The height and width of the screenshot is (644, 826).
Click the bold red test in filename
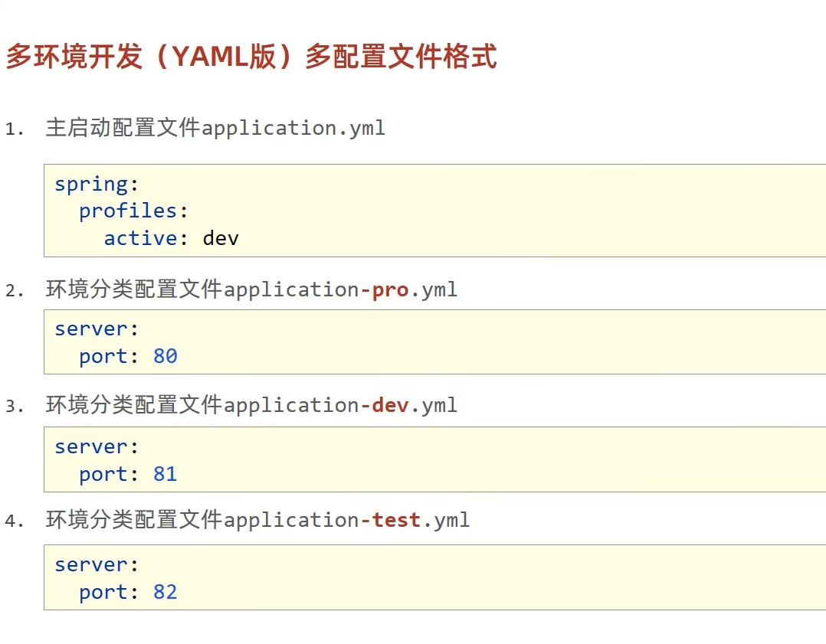click(396, 520)
